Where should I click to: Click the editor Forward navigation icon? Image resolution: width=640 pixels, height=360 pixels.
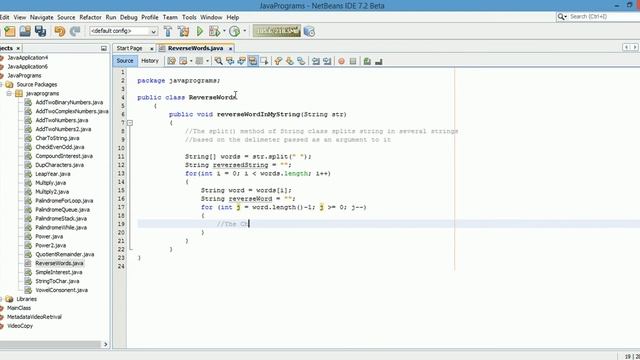pos(199,61)
